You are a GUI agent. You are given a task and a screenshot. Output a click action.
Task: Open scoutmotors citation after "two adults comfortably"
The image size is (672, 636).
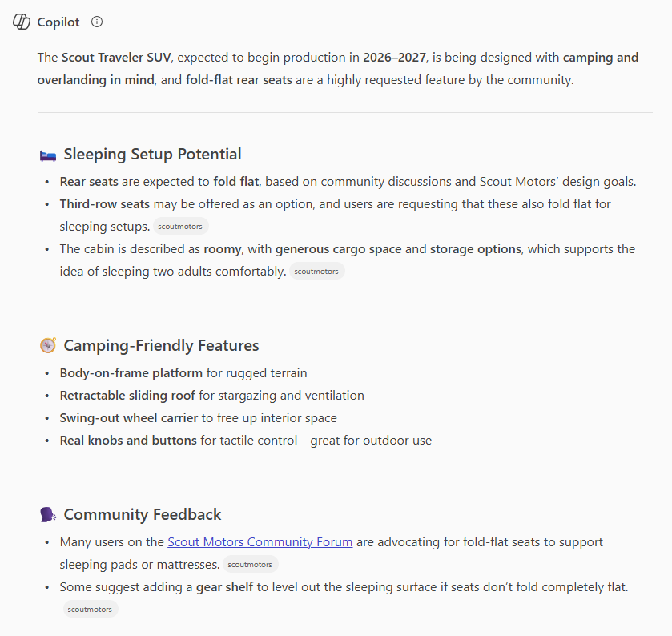316,272
